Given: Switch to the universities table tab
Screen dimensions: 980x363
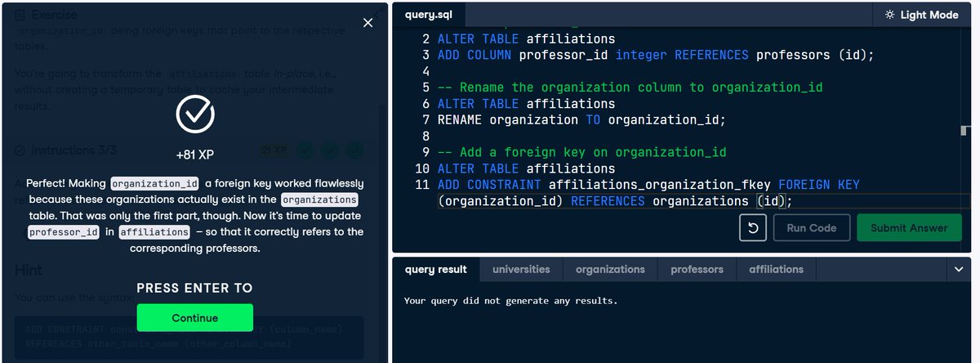Looking at the screenshot, I should coord(521,269).
